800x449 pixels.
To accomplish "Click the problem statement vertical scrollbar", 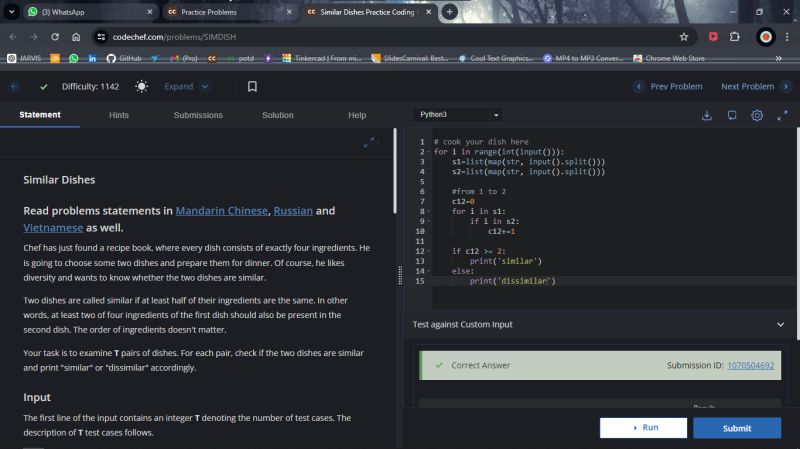I will 394,171.
